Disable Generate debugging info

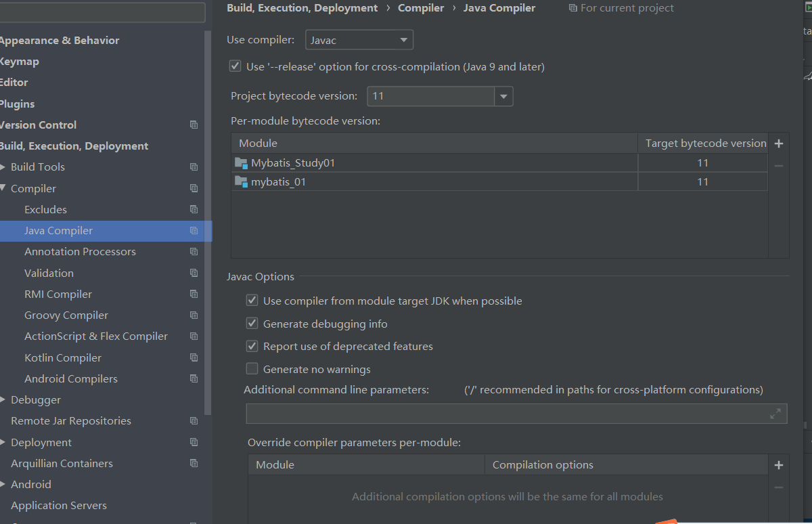(x=252, y=323)
